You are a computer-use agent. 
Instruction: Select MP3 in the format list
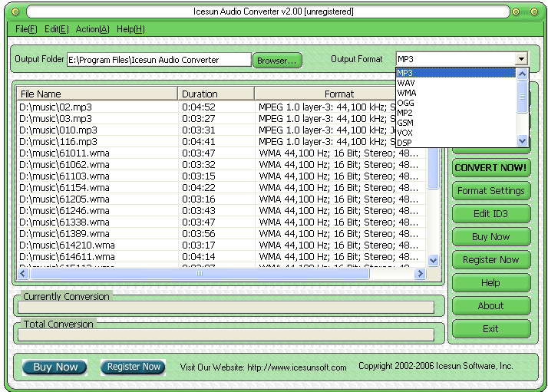(x=455, y=73)
